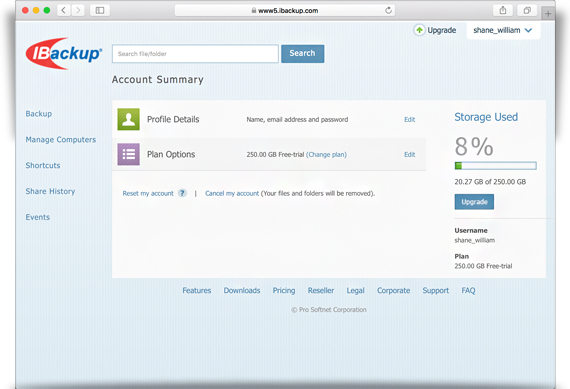Open a new tab with plus button
Image resolution: width=570 pixels, height=389 pixels.
548,14
